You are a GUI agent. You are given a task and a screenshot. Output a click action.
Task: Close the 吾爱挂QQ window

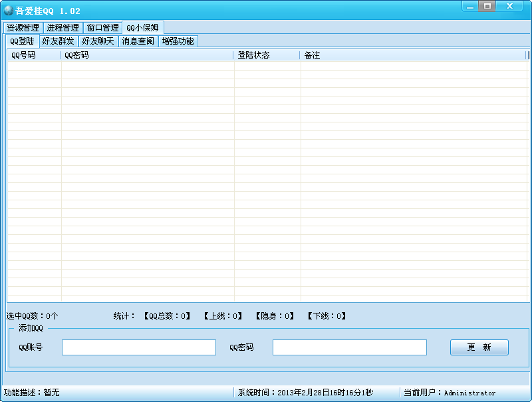509,6
